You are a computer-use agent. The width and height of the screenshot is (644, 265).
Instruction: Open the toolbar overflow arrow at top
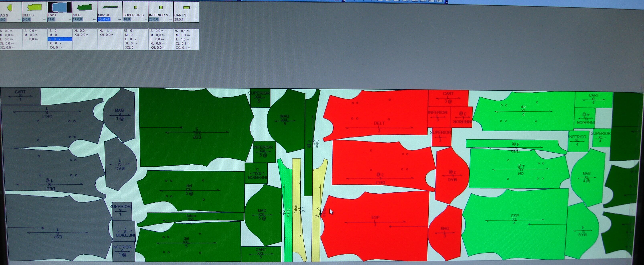coord(447,2)
